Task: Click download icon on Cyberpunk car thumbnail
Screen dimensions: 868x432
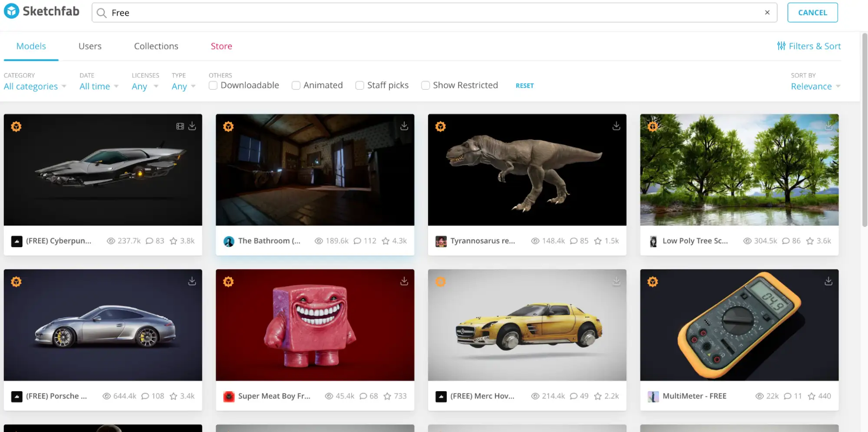Action: [x=192, y=126]
